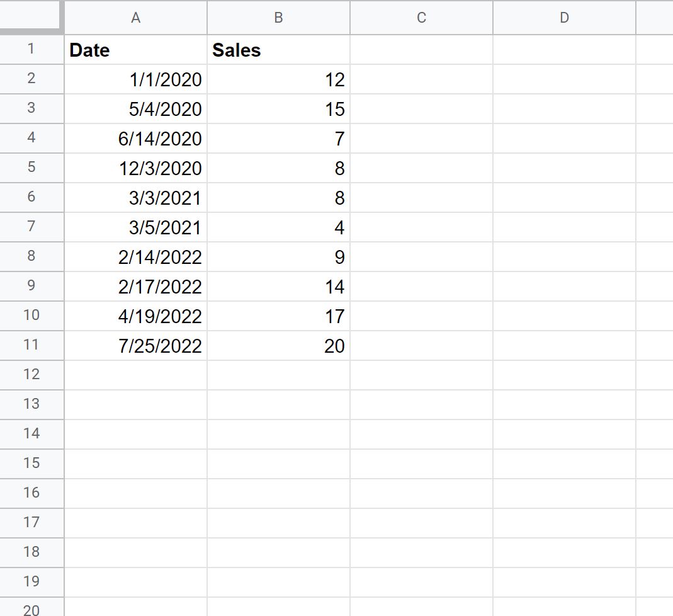
Task: Select row header 5
Action: [x=31, y=168]
